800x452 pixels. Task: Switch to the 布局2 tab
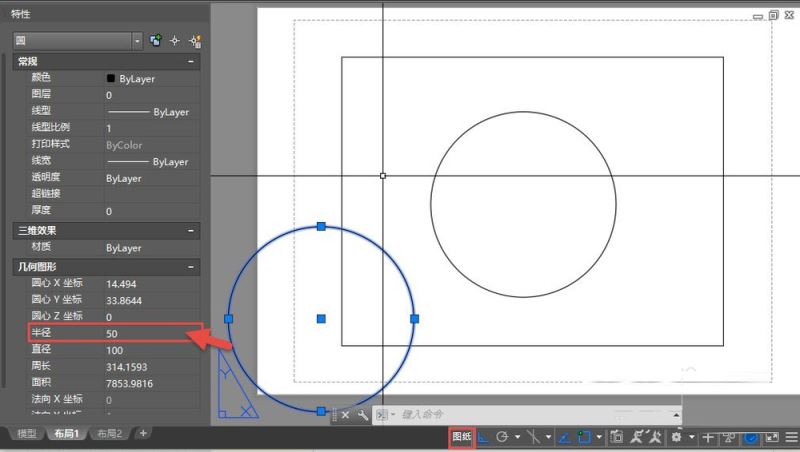click(109, 434)
